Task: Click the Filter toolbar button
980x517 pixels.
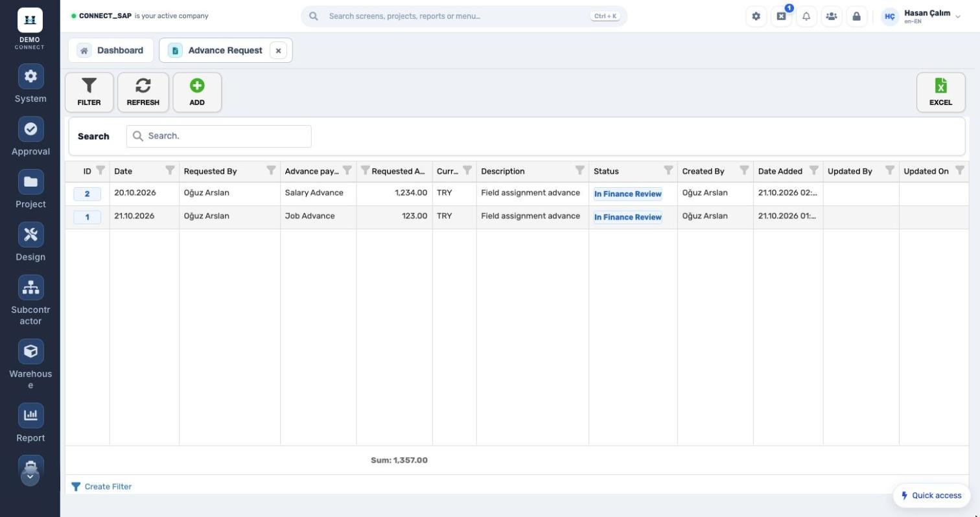Action: point(89,92)
